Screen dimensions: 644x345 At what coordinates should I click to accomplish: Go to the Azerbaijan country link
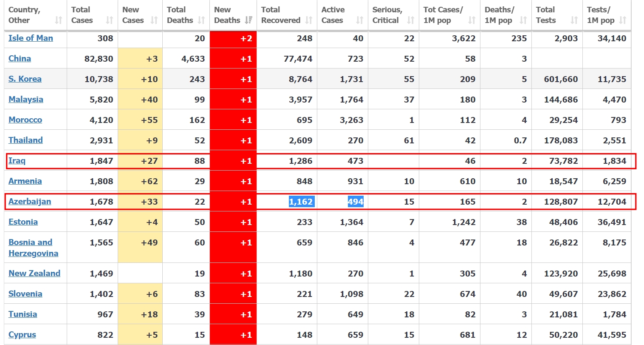point(30,201)
